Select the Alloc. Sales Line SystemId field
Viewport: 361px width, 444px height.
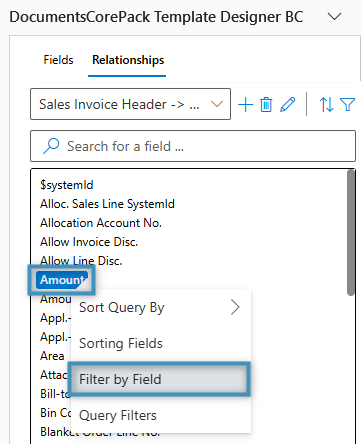point(107,204)
